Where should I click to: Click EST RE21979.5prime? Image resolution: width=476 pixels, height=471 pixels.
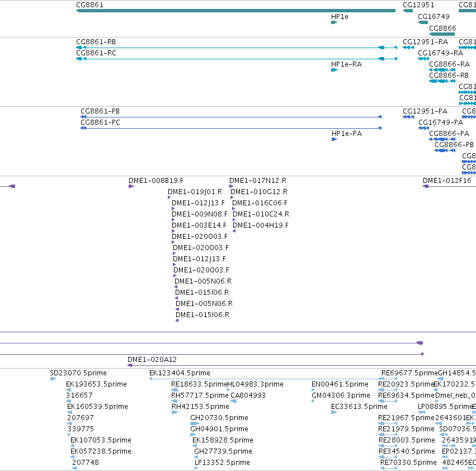406,430
